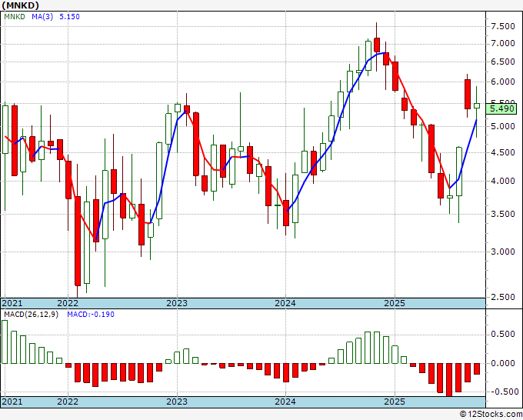Click the 2021 label on MACD time axis
Image resolution: width=523 pixels, height=420 pixels.
pos(12,402)
